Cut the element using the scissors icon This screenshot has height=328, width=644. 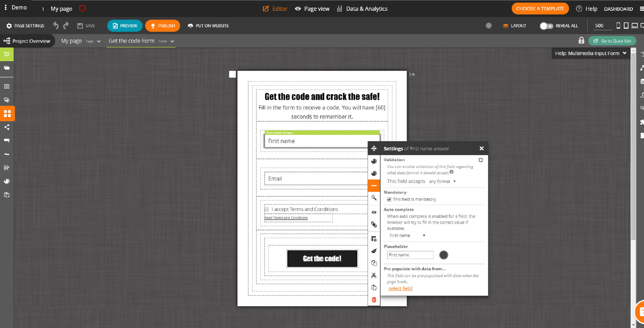pos(374,275)
